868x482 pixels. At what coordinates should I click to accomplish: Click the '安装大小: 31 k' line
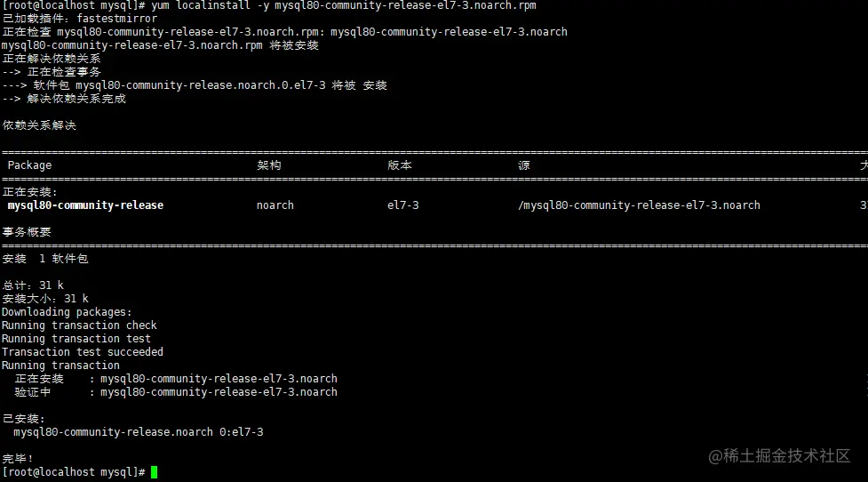[44, 299]
